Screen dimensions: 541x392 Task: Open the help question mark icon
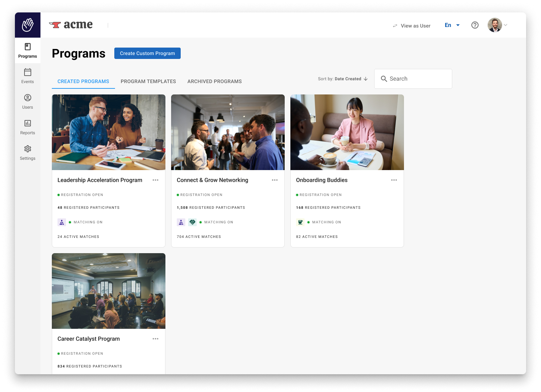point(475,25)
